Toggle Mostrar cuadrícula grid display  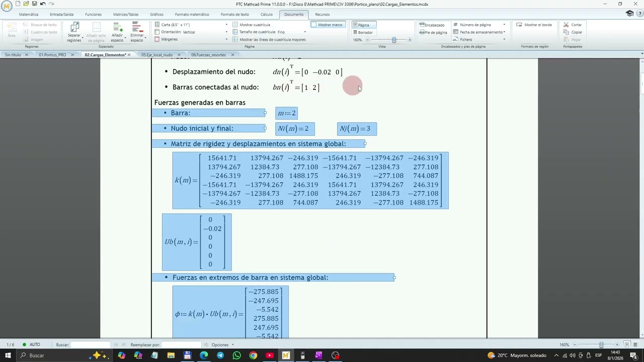252,25
